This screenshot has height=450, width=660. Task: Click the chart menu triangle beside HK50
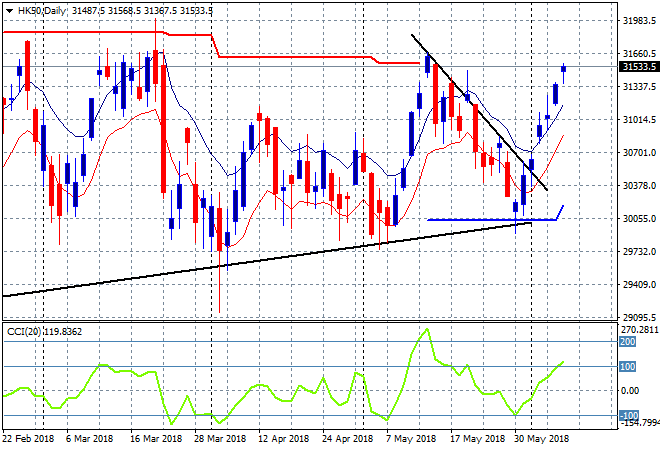[x=9, y=11]
